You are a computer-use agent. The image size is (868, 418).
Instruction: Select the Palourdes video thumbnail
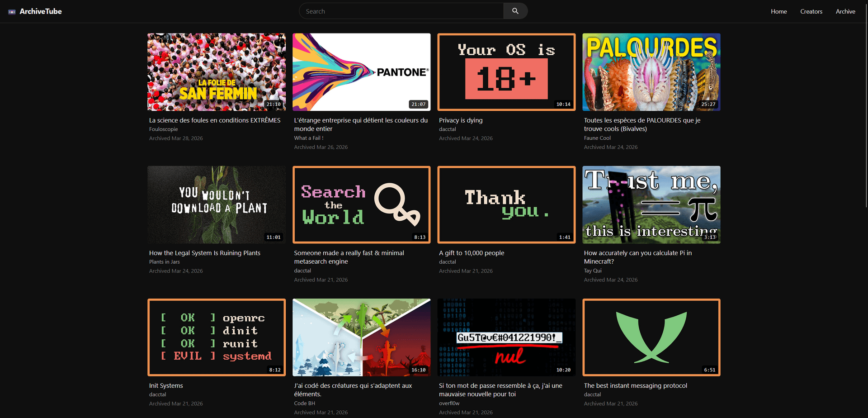pyautogui.click(x=651, y=72)
